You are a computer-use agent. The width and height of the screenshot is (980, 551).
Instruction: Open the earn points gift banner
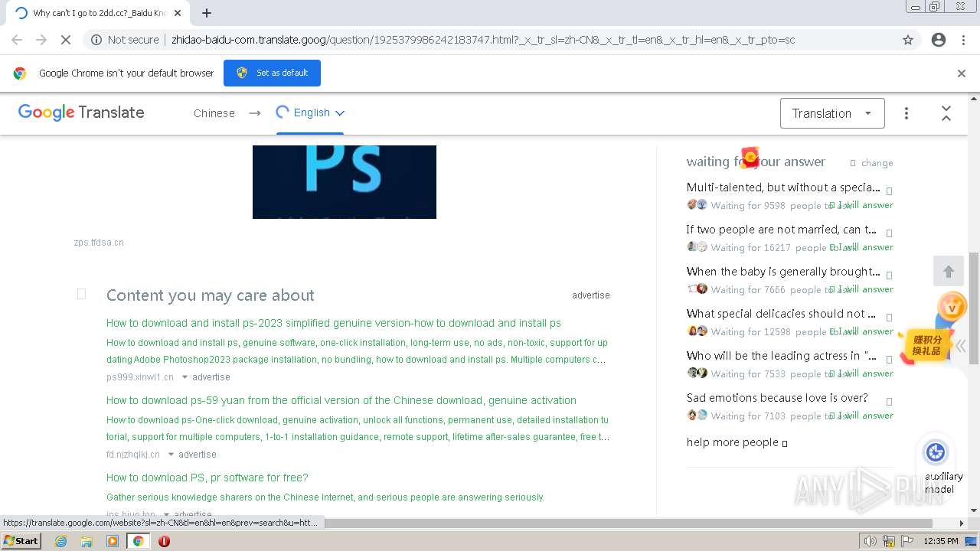coord(925,346)
